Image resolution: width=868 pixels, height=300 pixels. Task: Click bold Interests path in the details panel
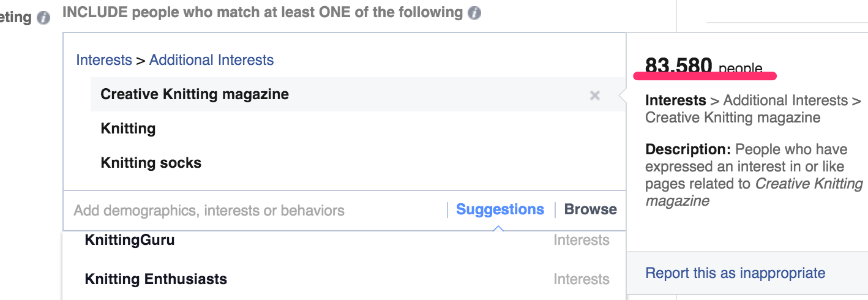675,100
